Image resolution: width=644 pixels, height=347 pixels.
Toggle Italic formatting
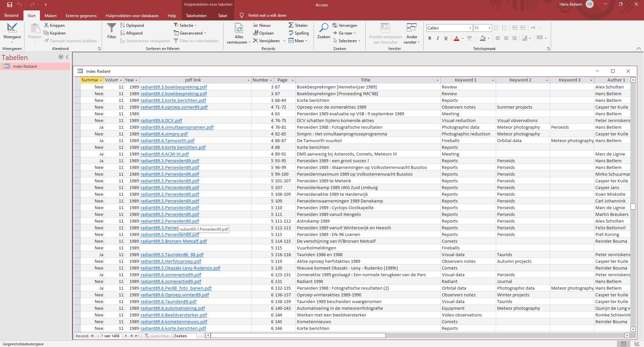pos(438,38)
